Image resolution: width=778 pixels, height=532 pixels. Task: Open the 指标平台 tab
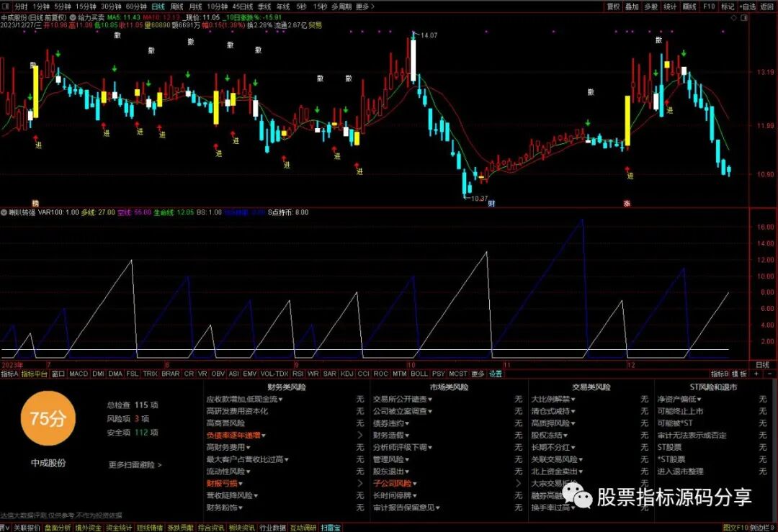coord(35,374)
